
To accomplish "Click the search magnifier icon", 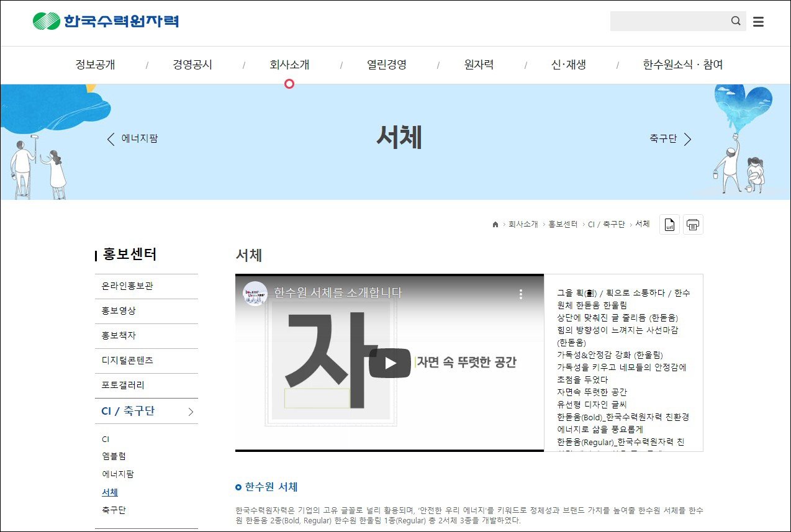I will point(736,21).
